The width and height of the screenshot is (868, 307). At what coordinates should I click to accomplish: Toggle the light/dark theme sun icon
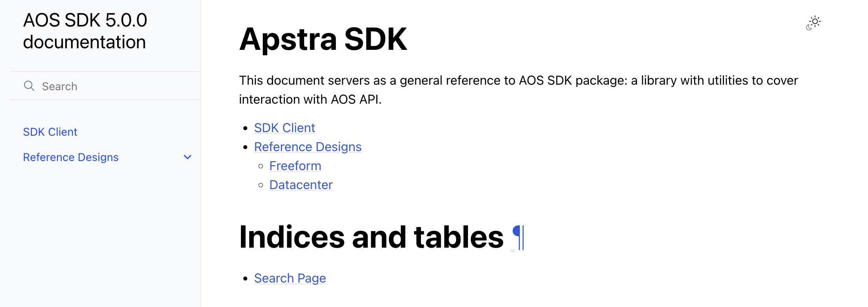813,23
